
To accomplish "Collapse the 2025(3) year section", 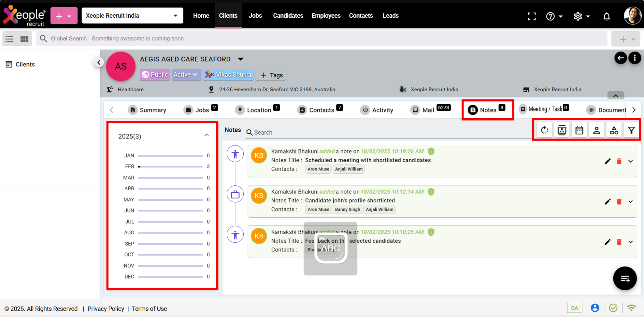I will 207,135.
